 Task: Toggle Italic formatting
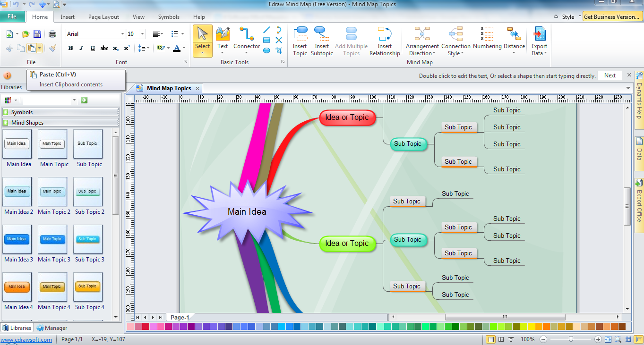(x=81, y=48)
